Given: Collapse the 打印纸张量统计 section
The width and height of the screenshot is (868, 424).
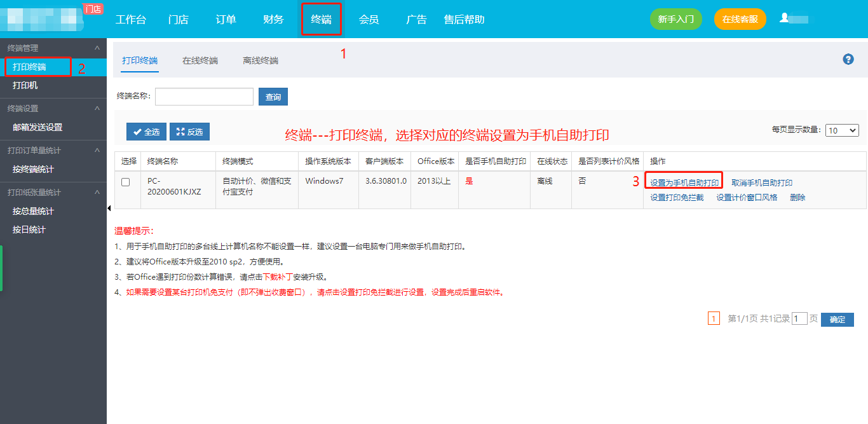Looking at the screenshot, I should point(97,192).
